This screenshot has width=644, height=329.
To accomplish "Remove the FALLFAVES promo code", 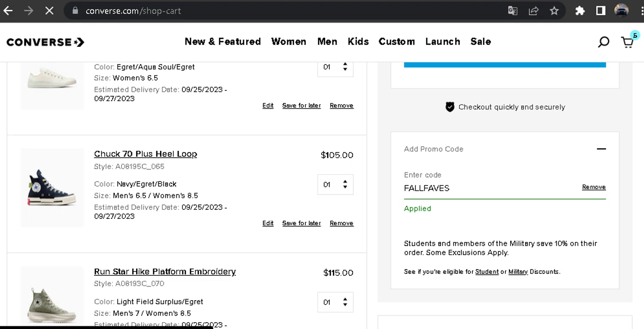I will 594,187.
